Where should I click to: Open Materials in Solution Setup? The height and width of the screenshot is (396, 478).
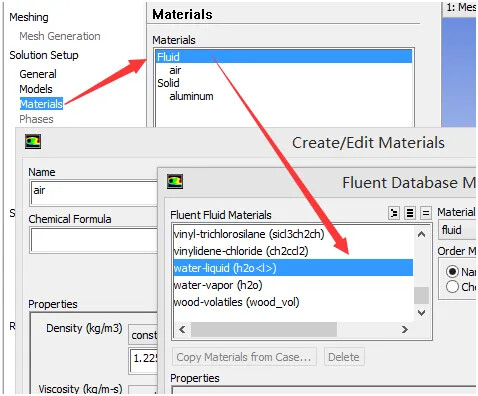coord(41,104)
